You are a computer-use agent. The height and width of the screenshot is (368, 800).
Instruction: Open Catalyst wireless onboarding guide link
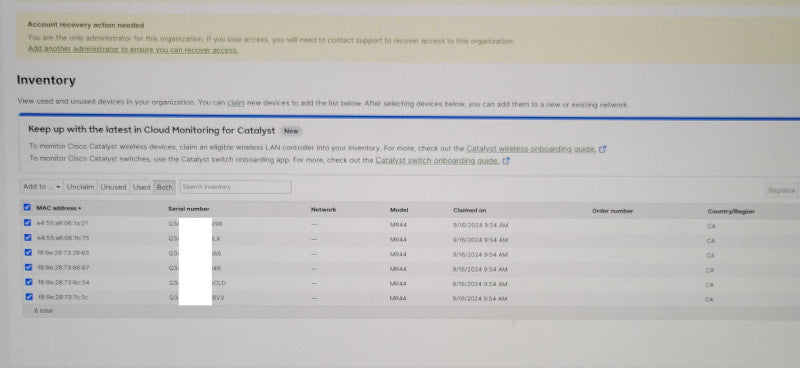coord(531,149)
